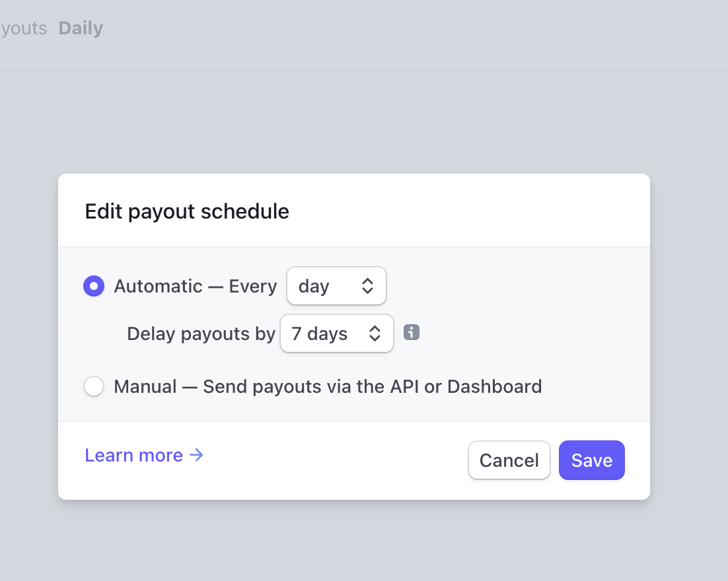Click the info icon beside delay dropdown

[412, 332]
